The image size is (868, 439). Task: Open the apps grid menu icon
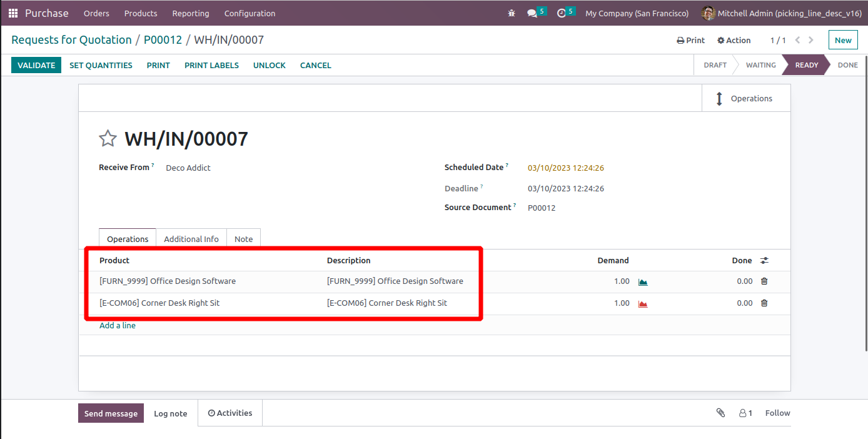13,13
